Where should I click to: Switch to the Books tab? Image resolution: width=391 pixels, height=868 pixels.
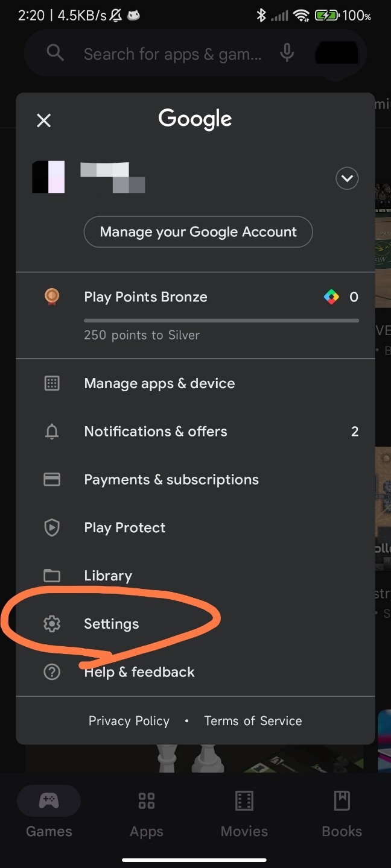[x=342, y=814]
